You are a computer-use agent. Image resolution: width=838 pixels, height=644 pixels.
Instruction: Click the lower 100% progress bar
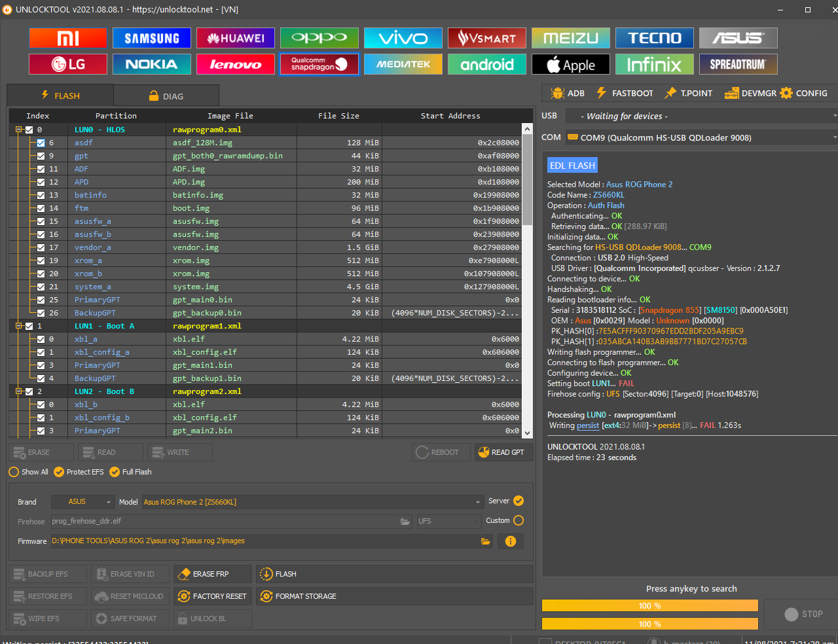(x=649, y=624)
